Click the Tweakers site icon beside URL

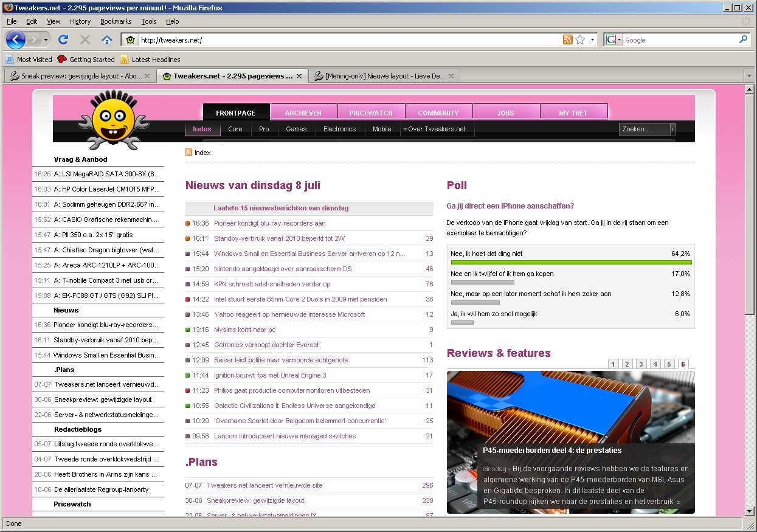click(x=130, y=40)
